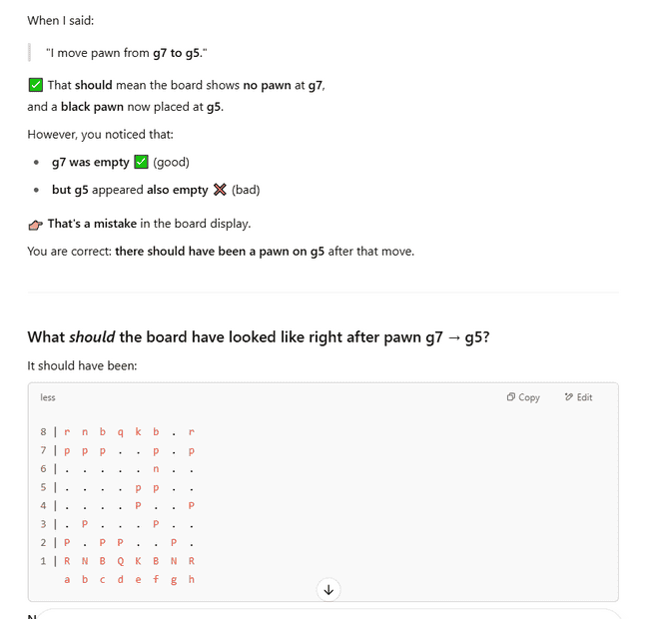672x619 pixels.
Task: Click the heading "What should the board have looked like"
Action: click(x=259, y=337)
